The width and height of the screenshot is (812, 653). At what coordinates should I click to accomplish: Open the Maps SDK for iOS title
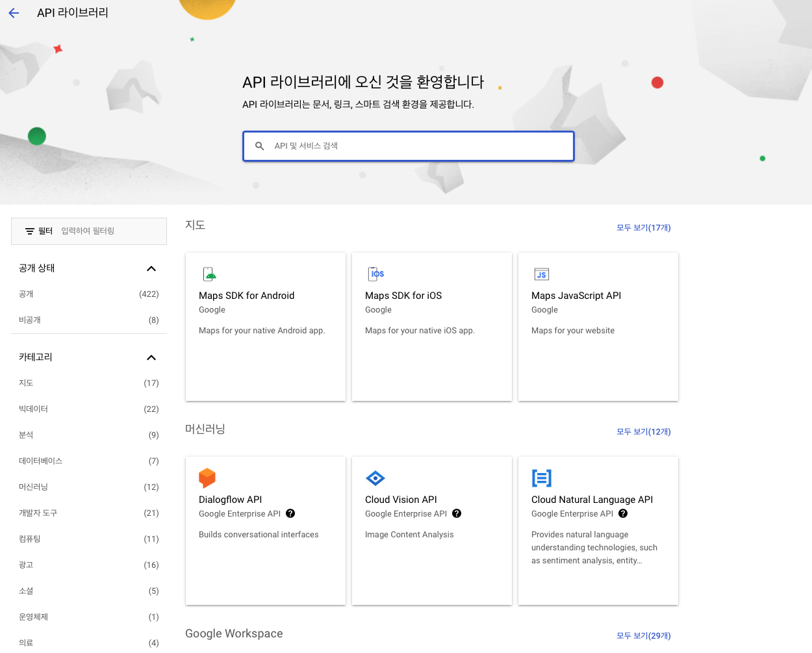point(403,296)
